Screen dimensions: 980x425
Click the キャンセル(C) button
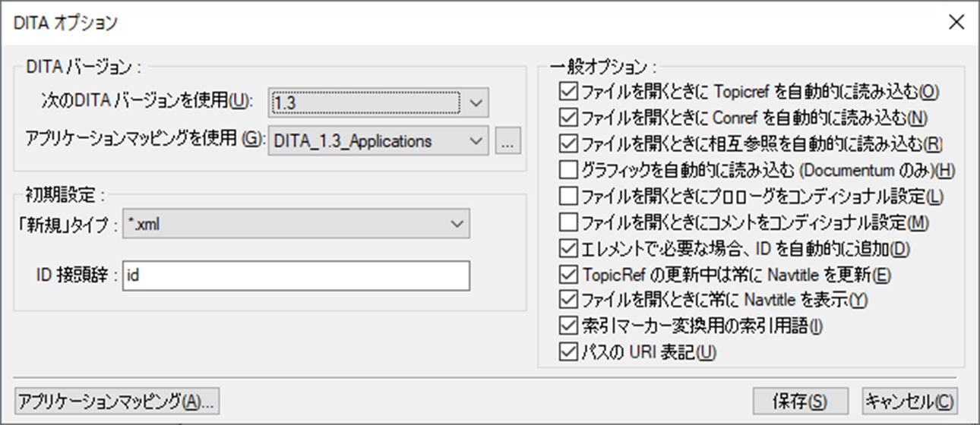[909, 401]
